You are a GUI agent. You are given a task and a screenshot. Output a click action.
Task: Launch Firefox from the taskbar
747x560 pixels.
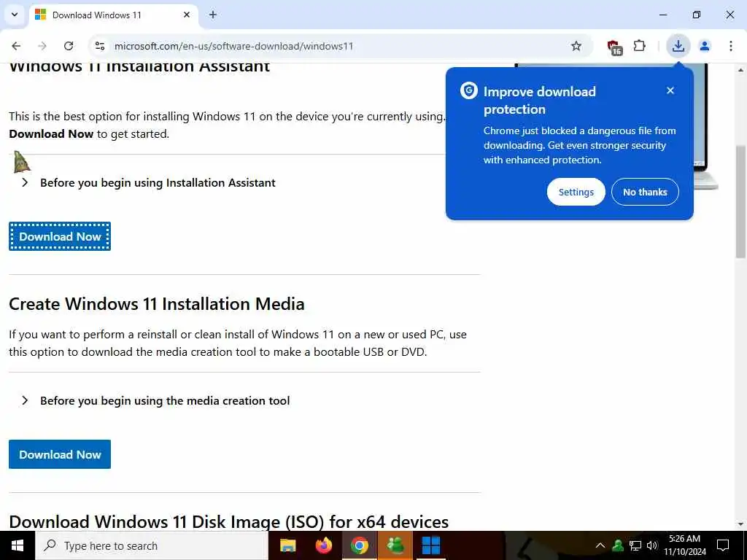click(x=323, y=545)
